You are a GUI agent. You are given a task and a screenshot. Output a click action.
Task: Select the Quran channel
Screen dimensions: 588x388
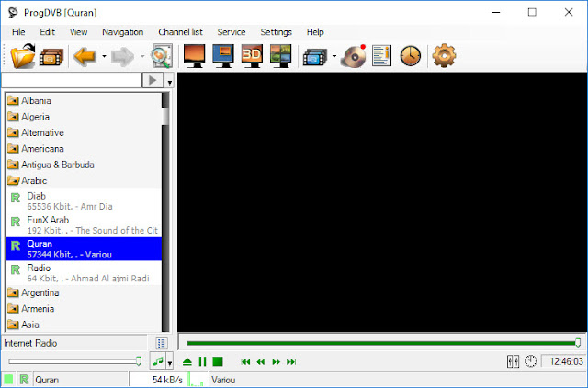click(84, 249)
